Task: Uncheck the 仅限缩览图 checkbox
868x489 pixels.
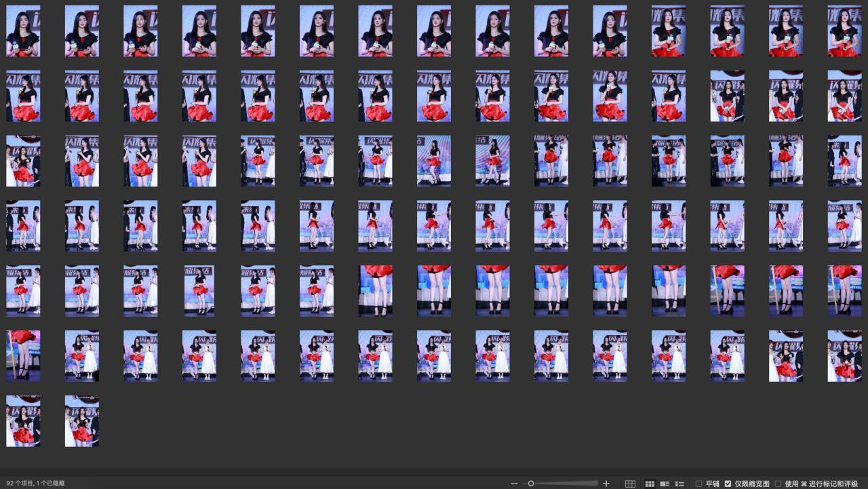Action: click(728, 484)
